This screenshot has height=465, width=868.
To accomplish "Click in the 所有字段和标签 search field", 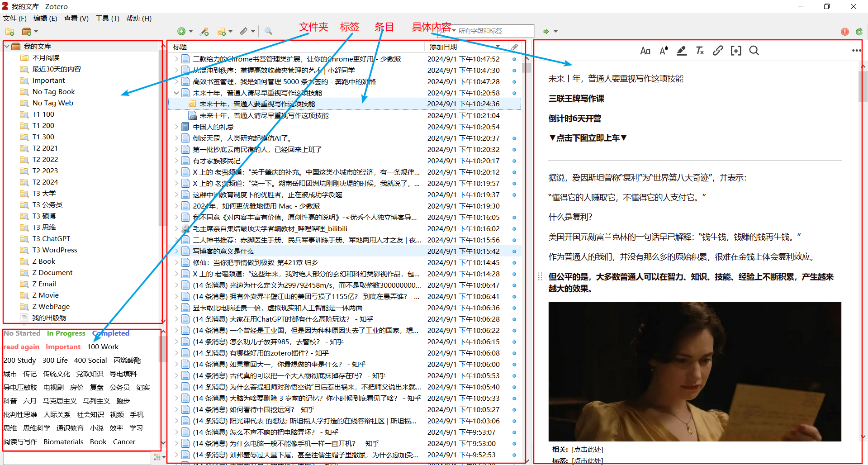I will (493, 31).
